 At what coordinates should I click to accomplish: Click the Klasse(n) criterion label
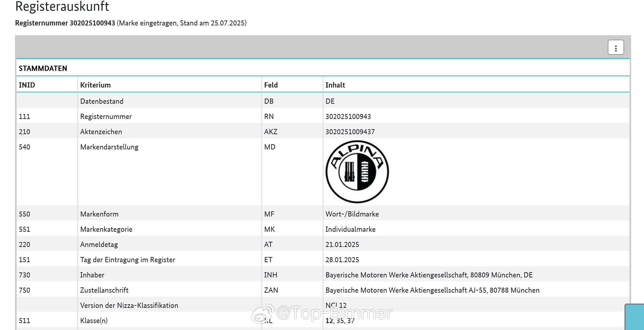point(94,321)
